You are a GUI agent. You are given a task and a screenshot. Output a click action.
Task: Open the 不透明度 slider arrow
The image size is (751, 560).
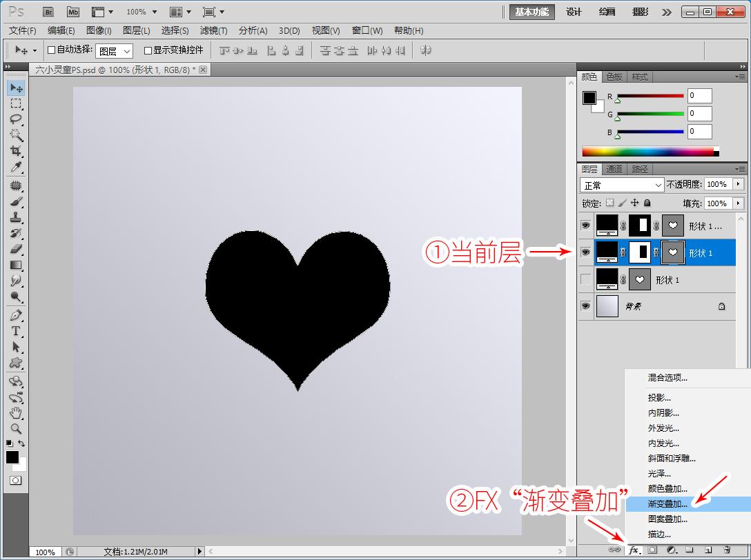[738, 184]
